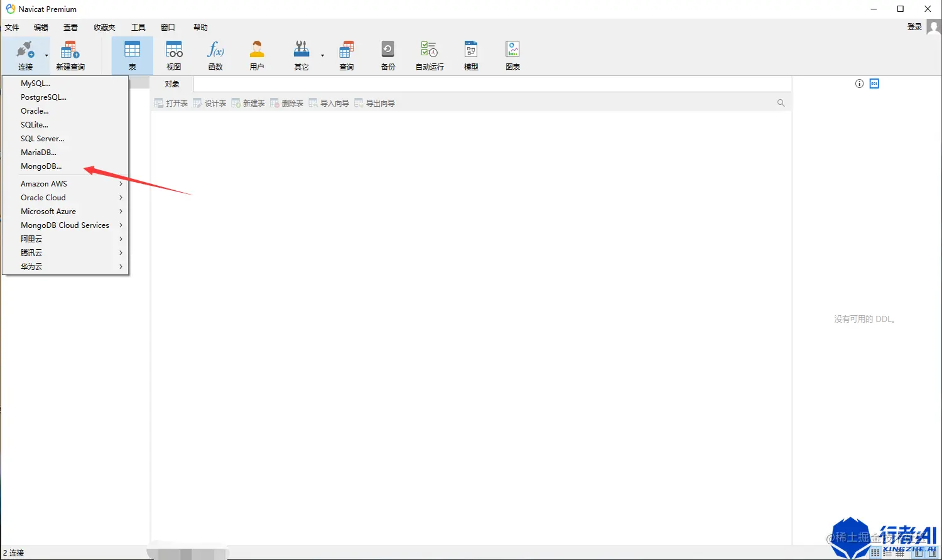The width and height of the screenshot is (942, 560).
Task: Choose Oracle... from the connection menu
Action: click(x=65, y=111)
